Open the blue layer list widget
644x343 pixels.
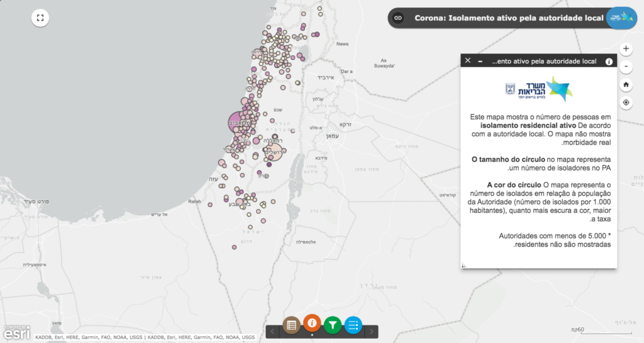(353, 325)
